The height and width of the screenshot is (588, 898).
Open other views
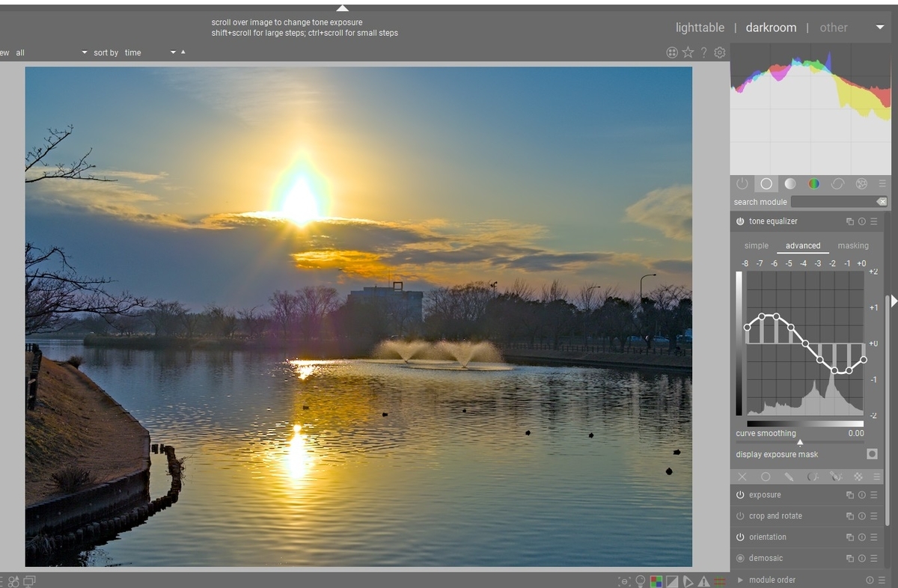(x=834, y=28)
